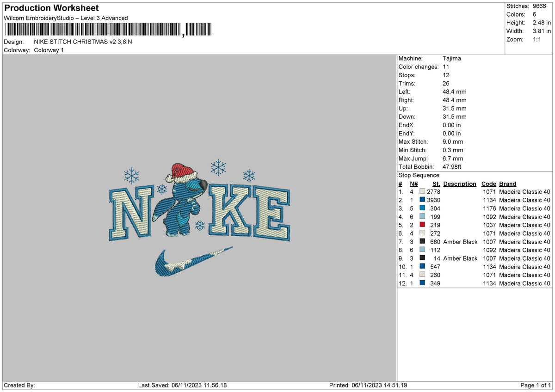The image size is (555, 392).
Task: Click the Zoom value '1:1'
Action: pos(538,39)
